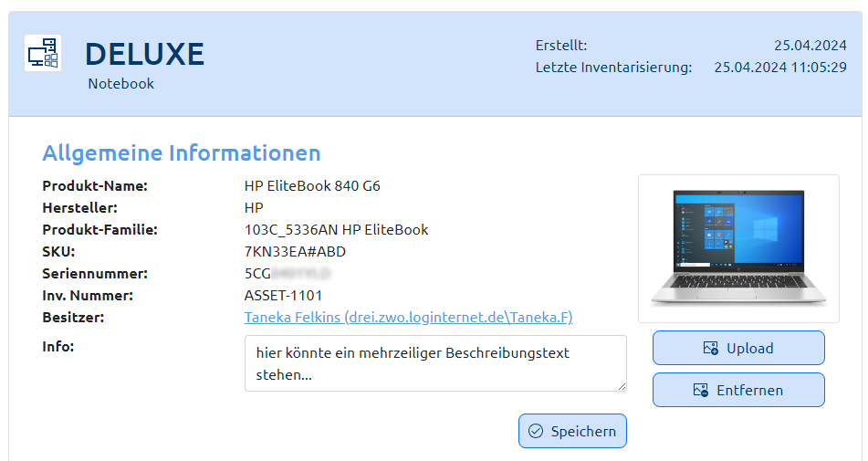868x461 pixels.
Task: Click the Letzte Inventarisierung label
Action: coord(613,68)
